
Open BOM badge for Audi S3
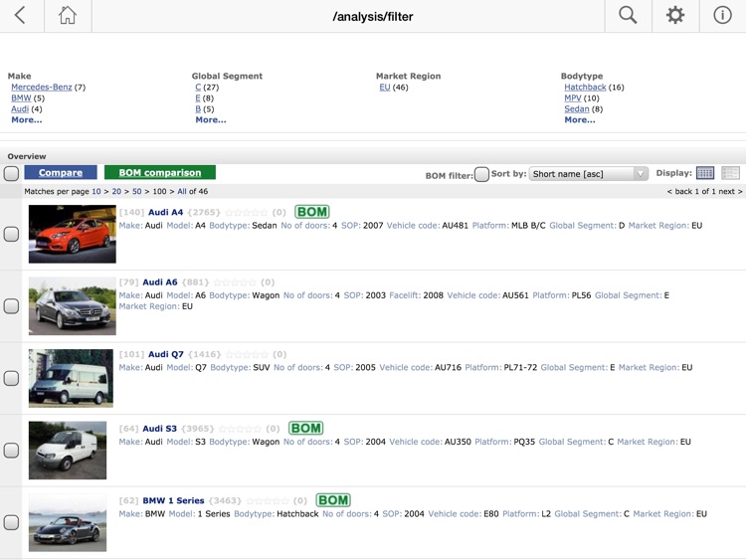coord(306,429)
